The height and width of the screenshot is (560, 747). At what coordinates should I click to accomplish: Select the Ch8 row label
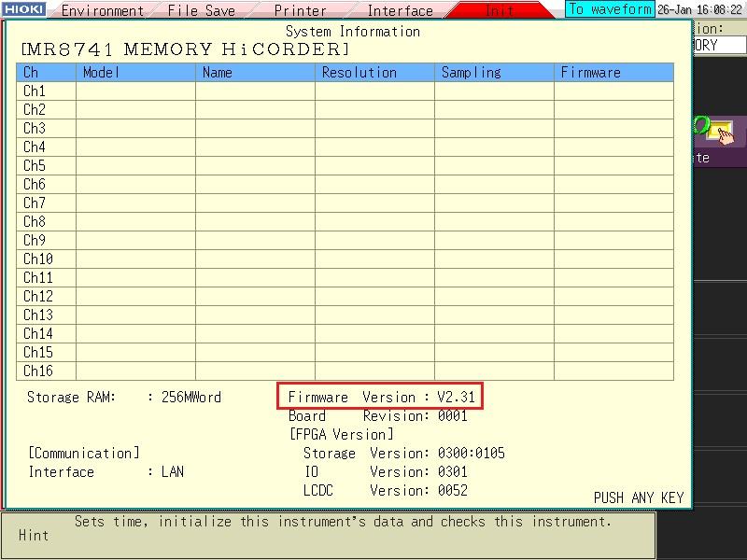pyautogui.click(x=35, y=221)
